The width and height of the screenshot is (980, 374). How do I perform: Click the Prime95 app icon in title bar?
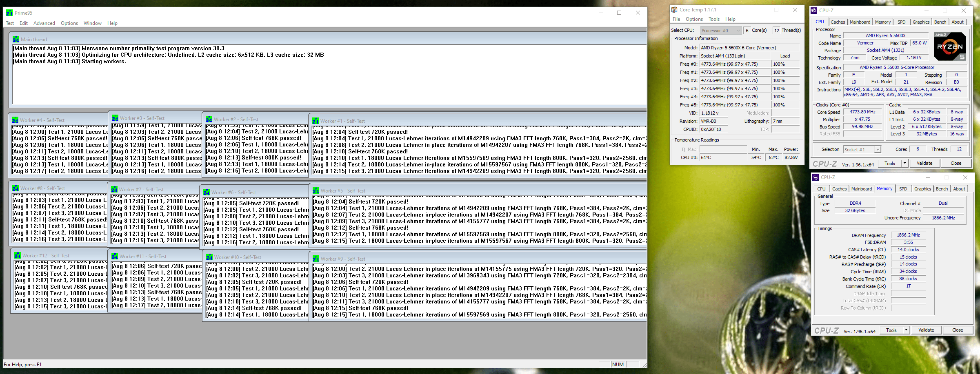(x=9, y=13)
